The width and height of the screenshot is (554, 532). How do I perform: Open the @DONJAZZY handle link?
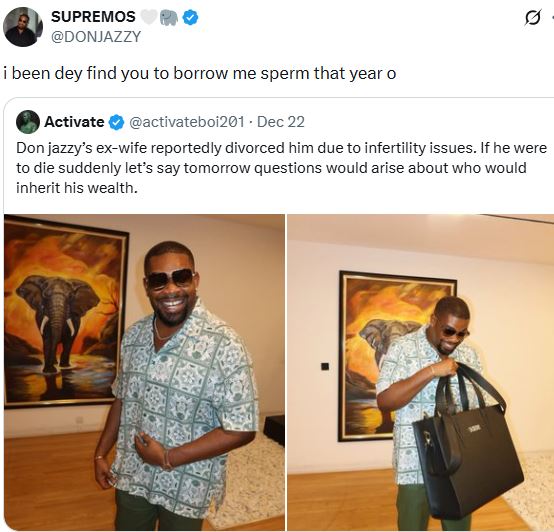96,36
